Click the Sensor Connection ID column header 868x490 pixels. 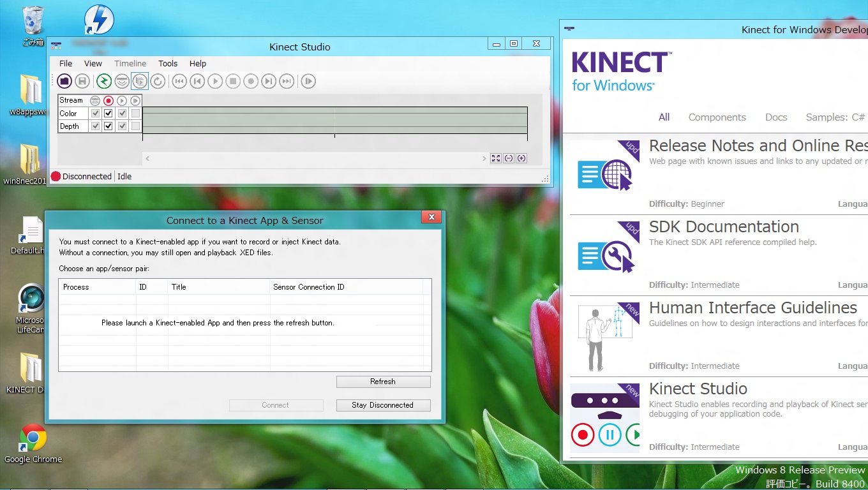[x=347, y=287]
